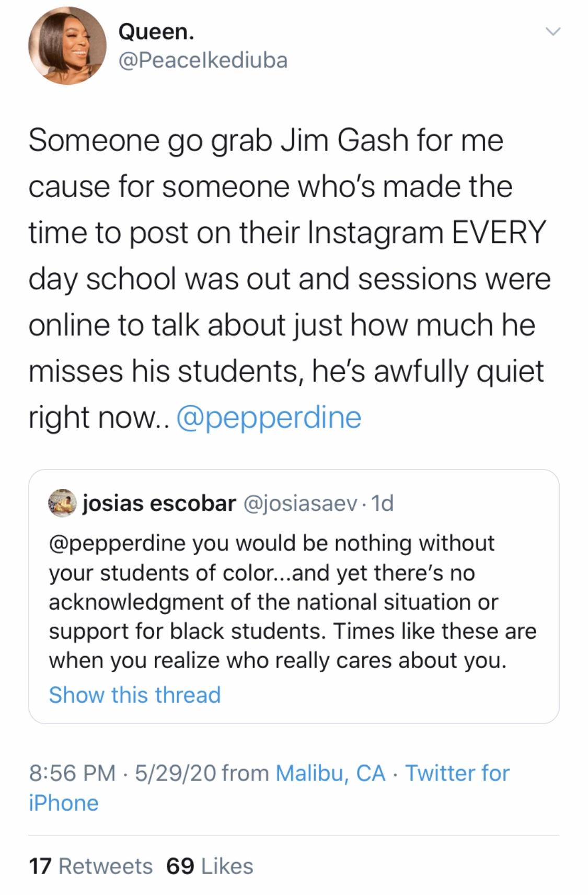Click the 5/29/20 date
Image resolution: width=588 pixels, height=895 pixels.
pyautogui.click(x=175, y=773)
